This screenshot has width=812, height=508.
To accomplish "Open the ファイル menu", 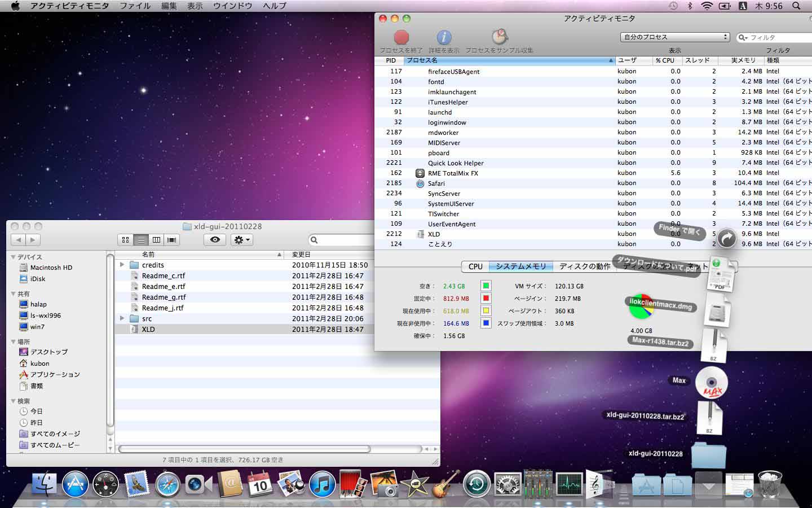I will pos(135,6).
